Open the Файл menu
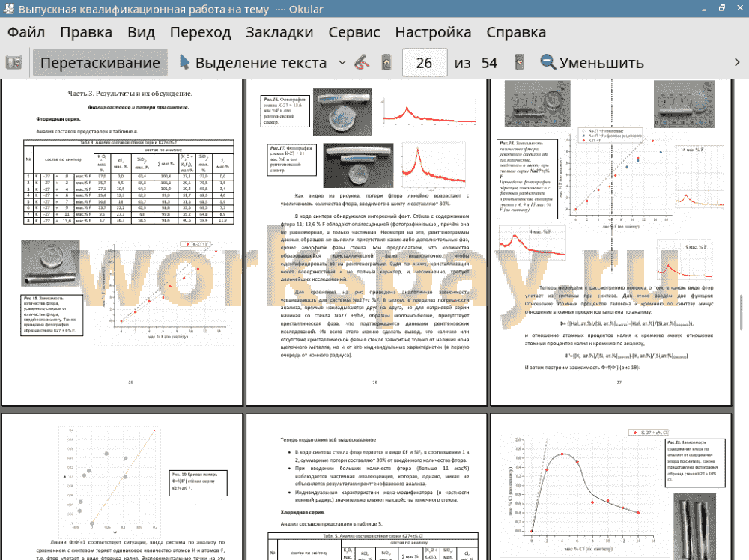Image resolution: width=749 pixels, height=560 pixels. (x=26, y=32)
